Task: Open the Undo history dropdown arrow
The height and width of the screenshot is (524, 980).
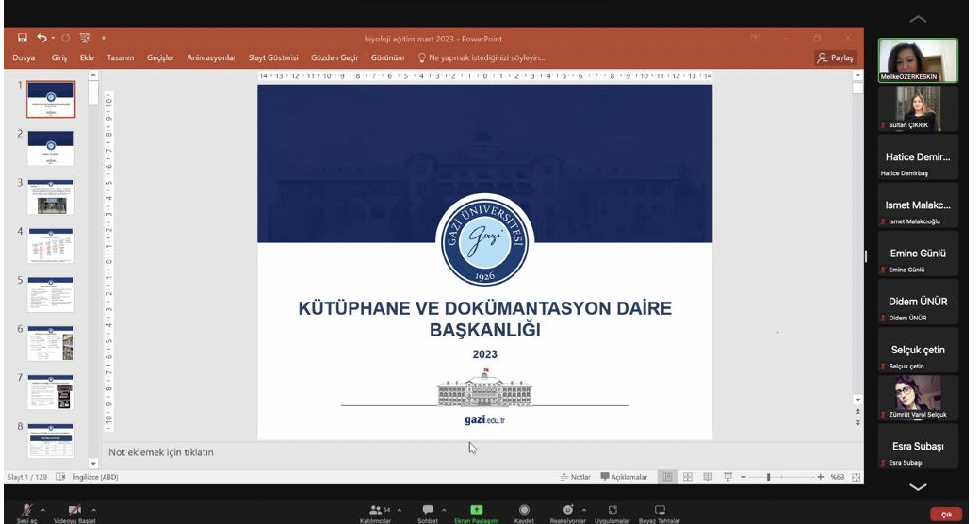Action: (x=53, y=38)
